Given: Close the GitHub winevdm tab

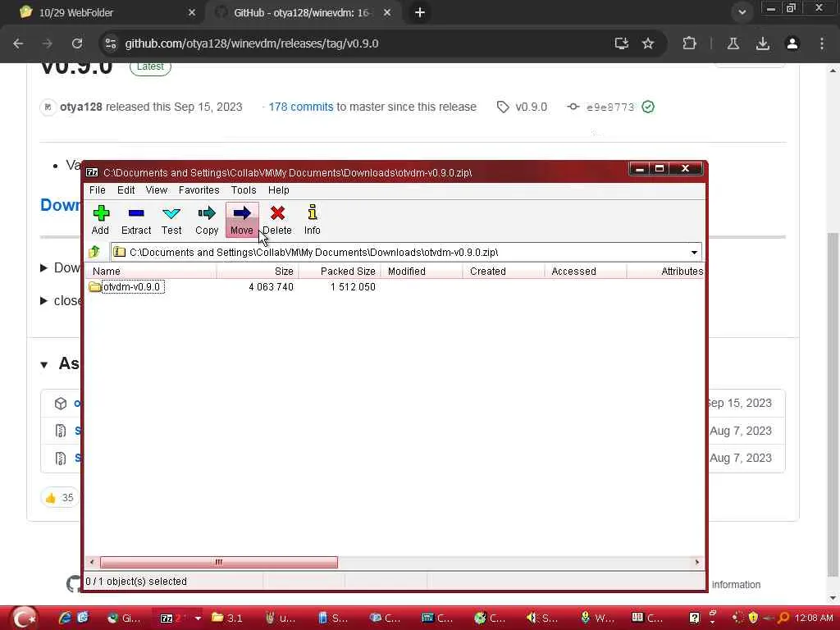Looking at the screenshot, I should pos(387,12).
